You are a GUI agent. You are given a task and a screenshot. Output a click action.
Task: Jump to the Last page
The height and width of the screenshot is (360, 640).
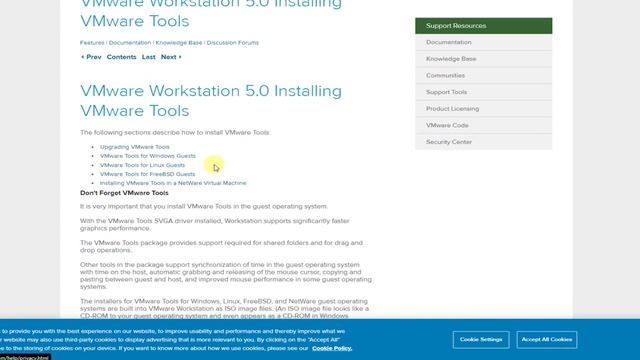(149, 57)
